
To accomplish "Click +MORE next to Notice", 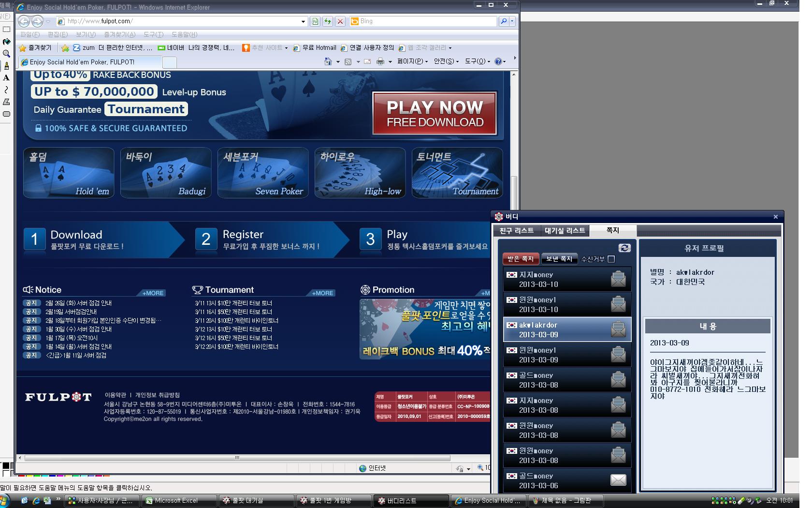I will [153, 293].
